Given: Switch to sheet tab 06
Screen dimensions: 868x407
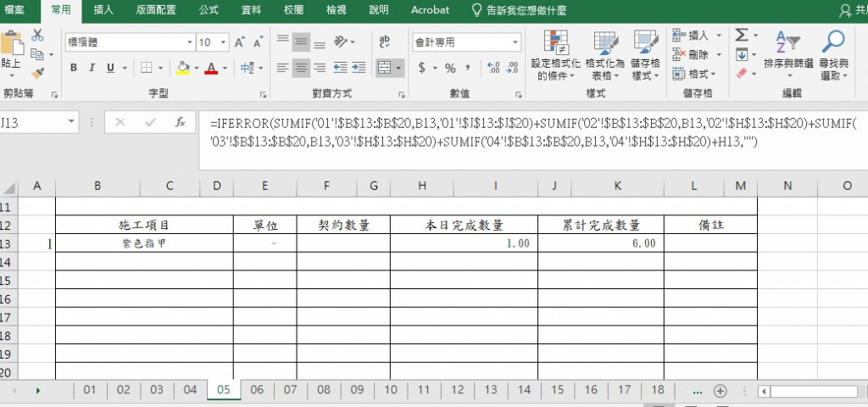Looking at the screenshot, I should pos(257,390).
